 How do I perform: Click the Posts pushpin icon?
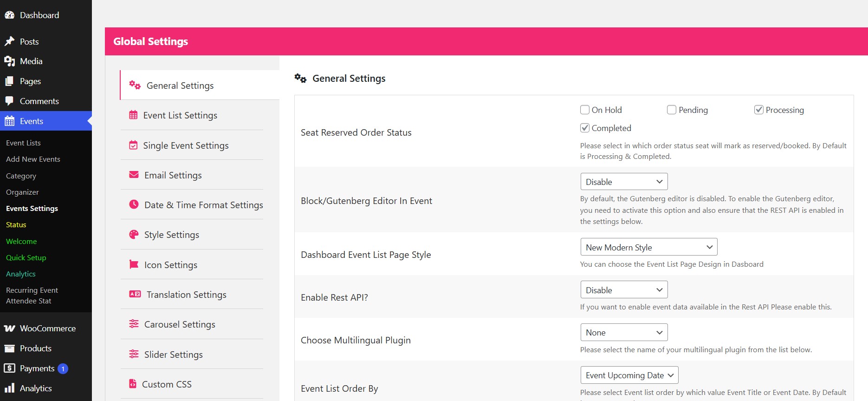coord(9,41)
